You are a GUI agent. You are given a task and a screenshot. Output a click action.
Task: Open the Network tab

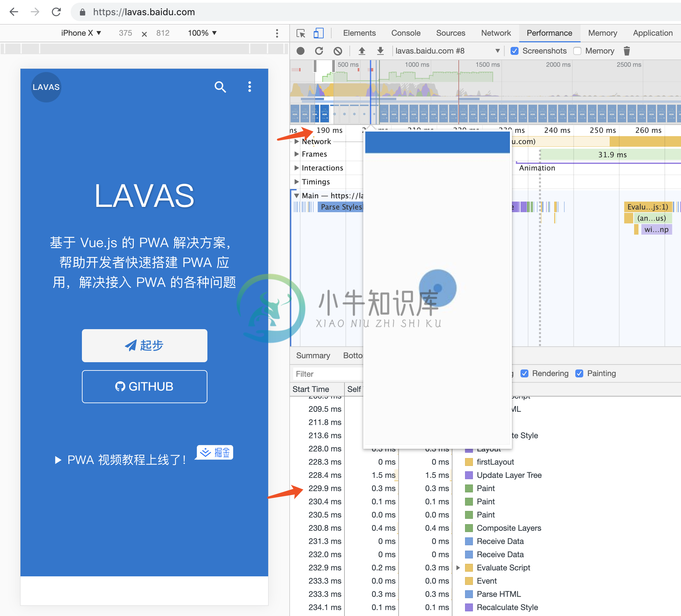[496, 33]
